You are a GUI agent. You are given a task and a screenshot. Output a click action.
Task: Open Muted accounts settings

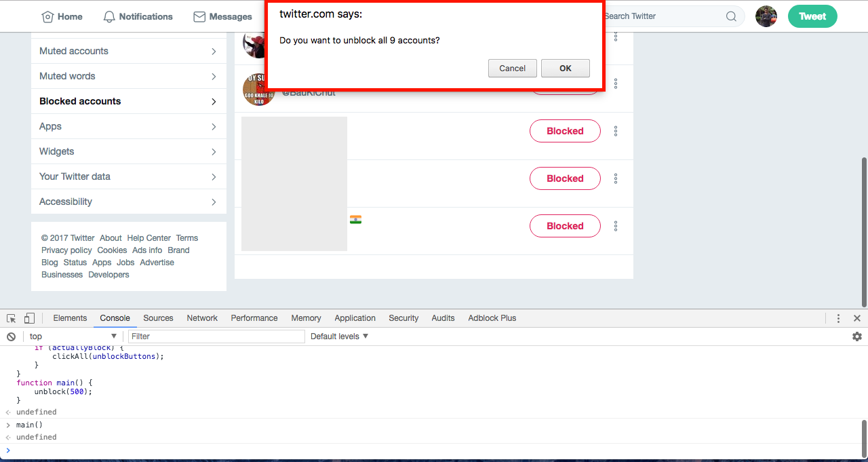(x=129, y=51)
